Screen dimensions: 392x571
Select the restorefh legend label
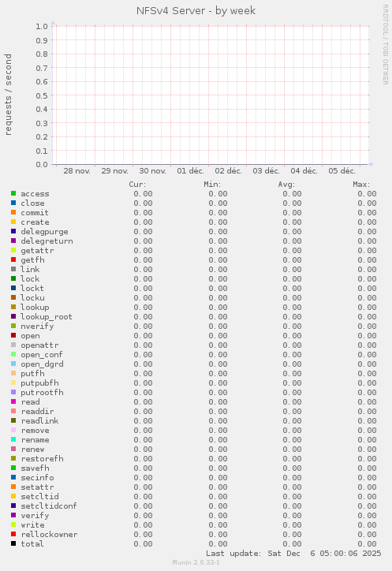(x=42, y=459)
